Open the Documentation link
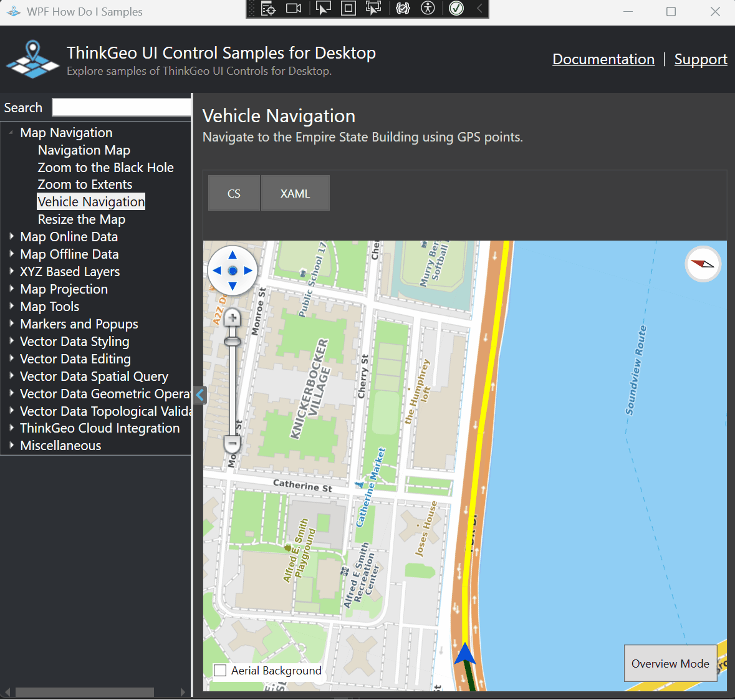This screenshot has height=700, width=735. (x=603, y=59)
